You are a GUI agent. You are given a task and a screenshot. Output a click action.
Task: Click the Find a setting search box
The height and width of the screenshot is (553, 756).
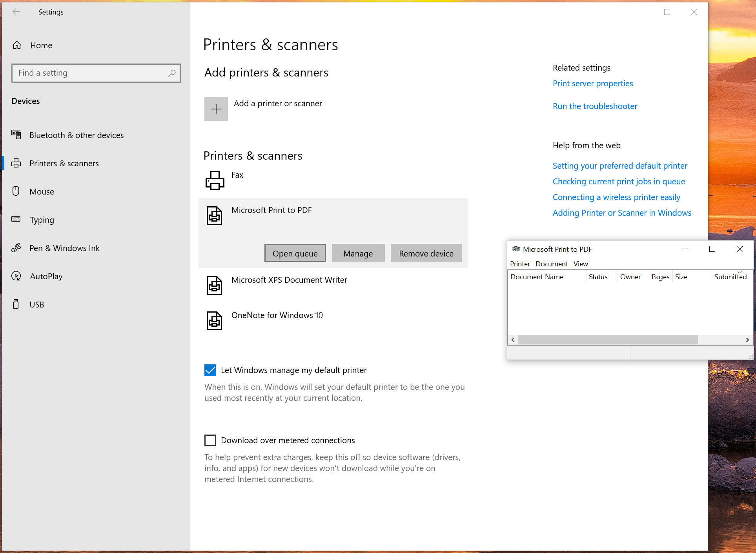(96, 73)
